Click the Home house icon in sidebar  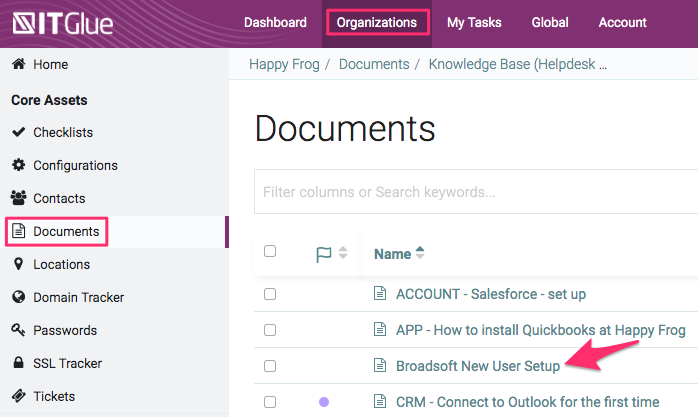pyautogui.click(x=18, y=64)
